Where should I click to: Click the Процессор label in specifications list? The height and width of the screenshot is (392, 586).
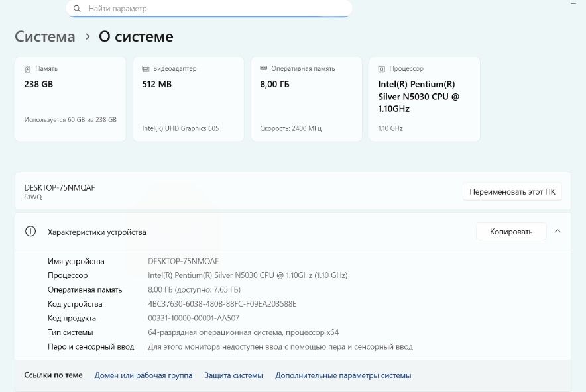click(x=68, y=275)
